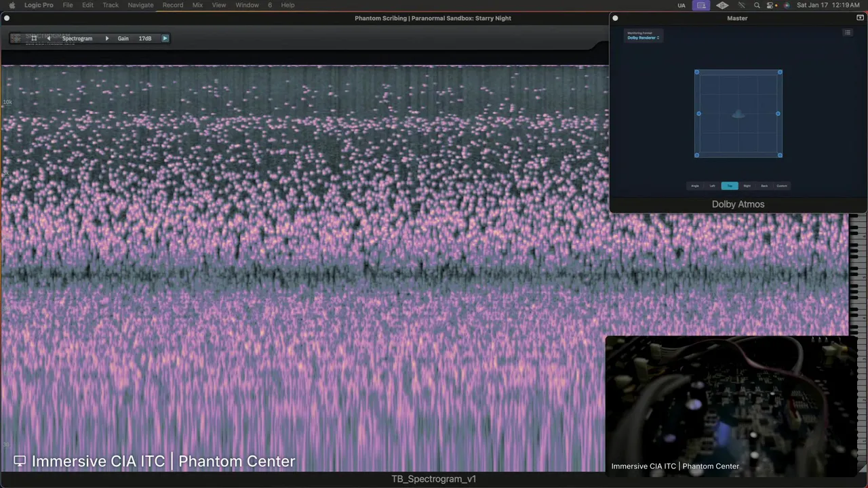
Task: Open the File menu
Action: [x=68, y=5]
